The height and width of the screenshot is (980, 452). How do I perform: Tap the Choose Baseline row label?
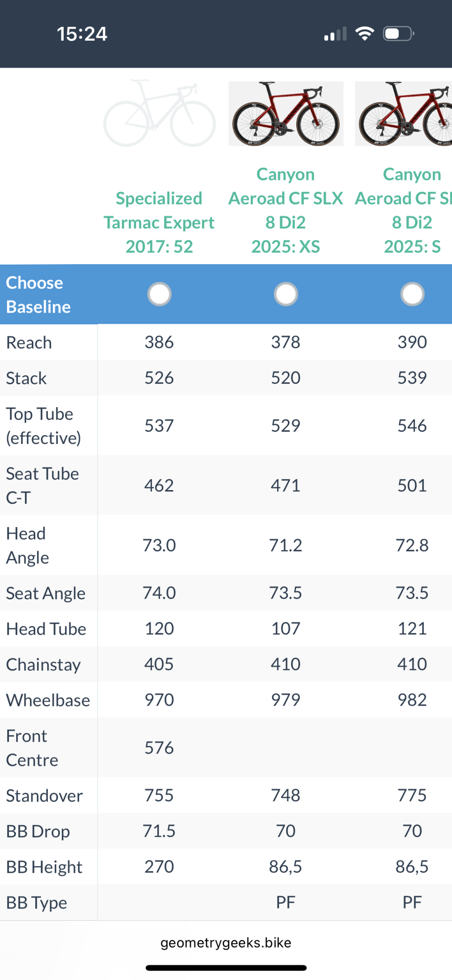coord(39,294)
